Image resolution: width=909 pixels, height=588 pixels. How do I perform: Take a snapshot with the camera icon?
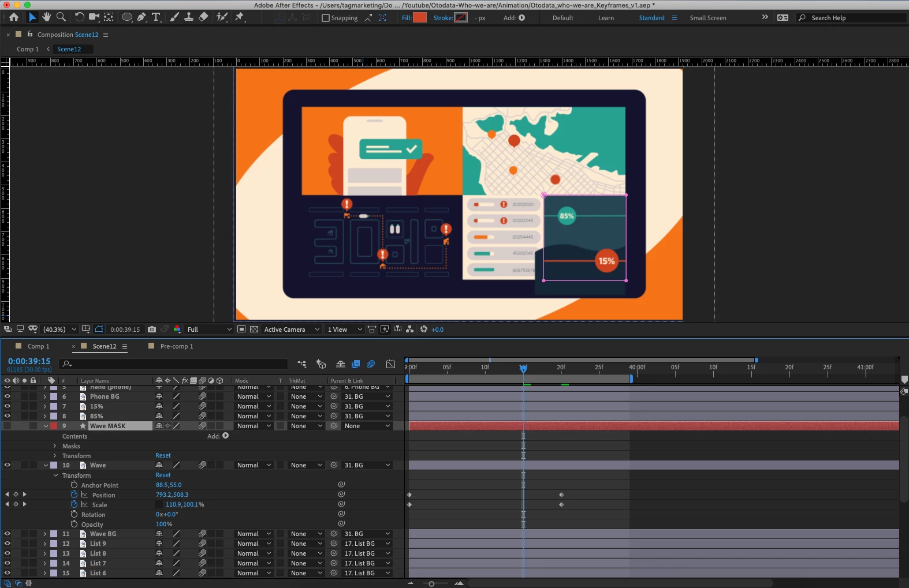pyautogui.click(x=152, y=329)
